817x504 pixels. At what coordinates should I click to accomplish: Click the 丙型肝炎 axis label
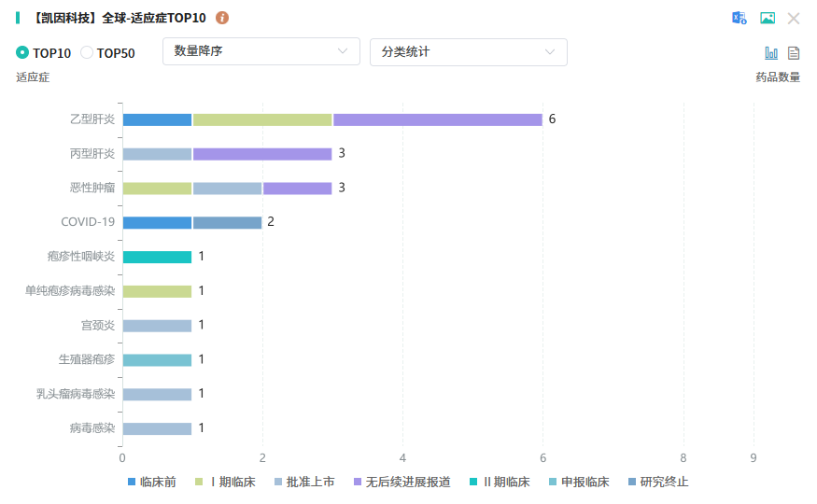point(92,154)
